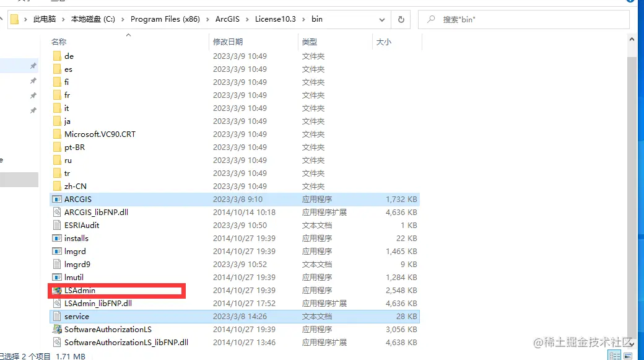Click the ja folder icon
This screenshot has width=644, height=360.
tap(57, 121)
